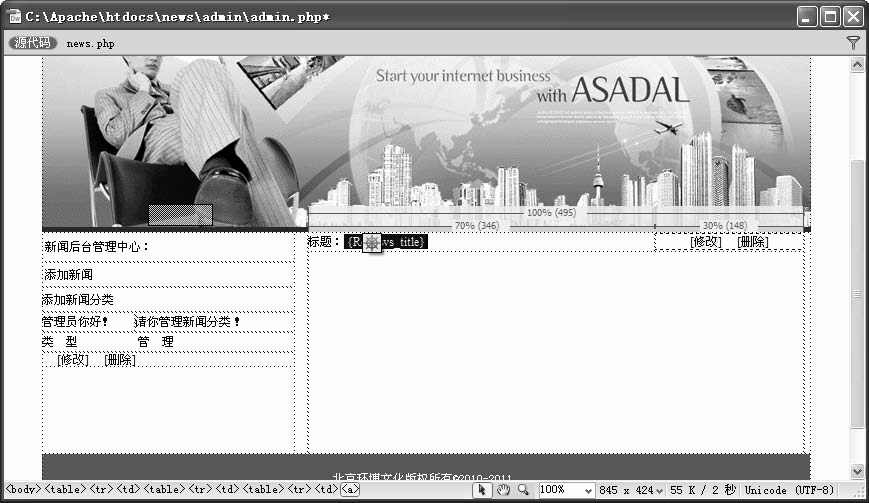This screenshot has height=503, width=869.
Task: Click the 类 型 column header text
Action: tap(60, 342)
